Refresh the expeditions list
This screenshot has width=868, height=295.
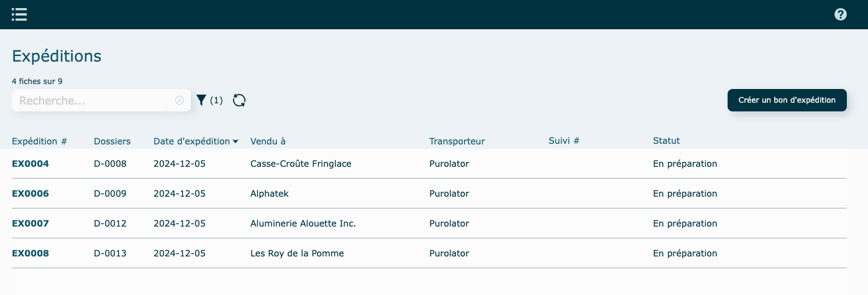239,100
